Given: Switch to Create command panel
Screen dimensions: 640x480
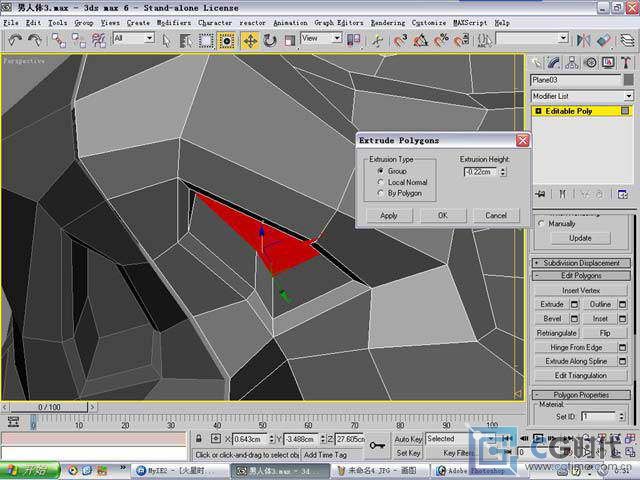Looking at the screenshot, I should [536, 62].
